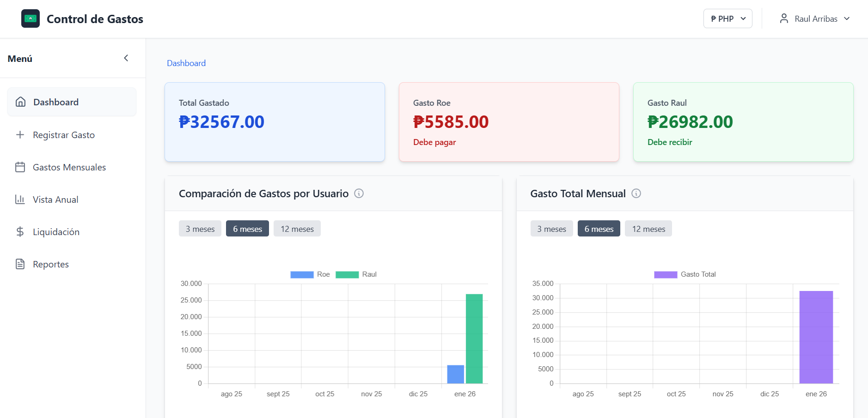Open the PHP currency dropdown
The height and width of the screenshot is (418, 868).
pyautogui.click(x=728, y=18)
